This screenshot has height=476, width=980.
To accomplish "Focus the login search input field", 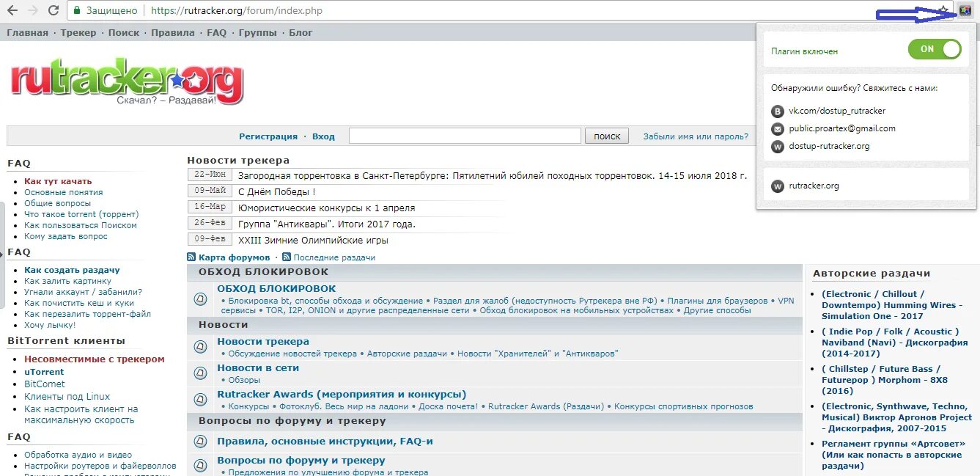I will [465, 136].
